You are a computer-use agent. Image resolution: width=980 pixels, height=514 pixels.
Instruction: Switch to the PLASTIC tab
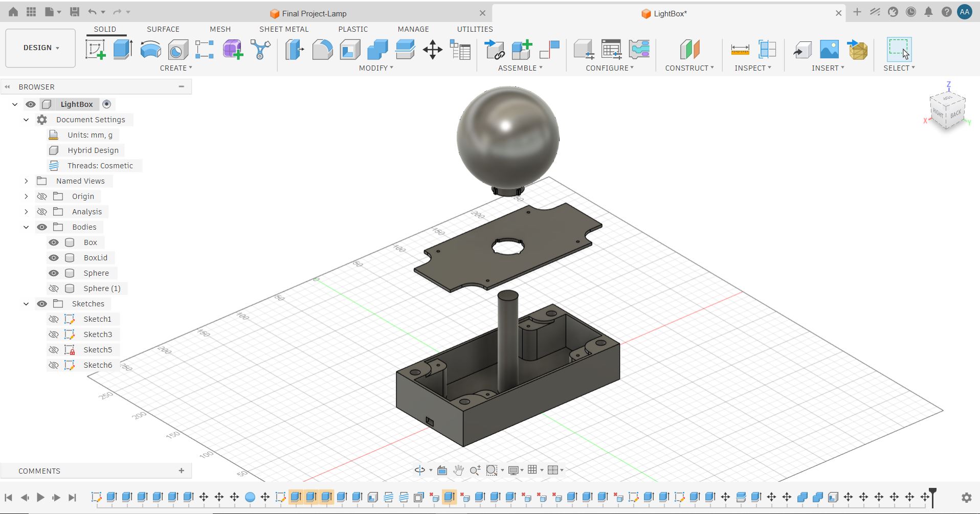(353, 29)
